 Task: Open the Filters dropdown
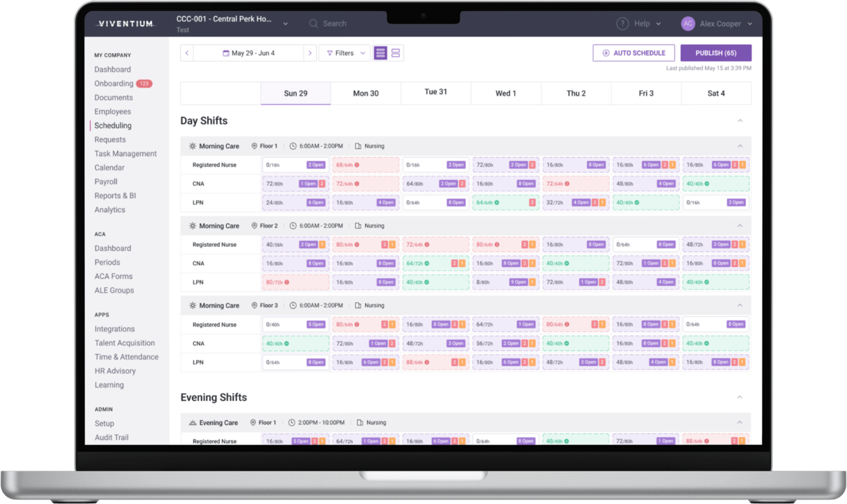(x=344, y=53)
